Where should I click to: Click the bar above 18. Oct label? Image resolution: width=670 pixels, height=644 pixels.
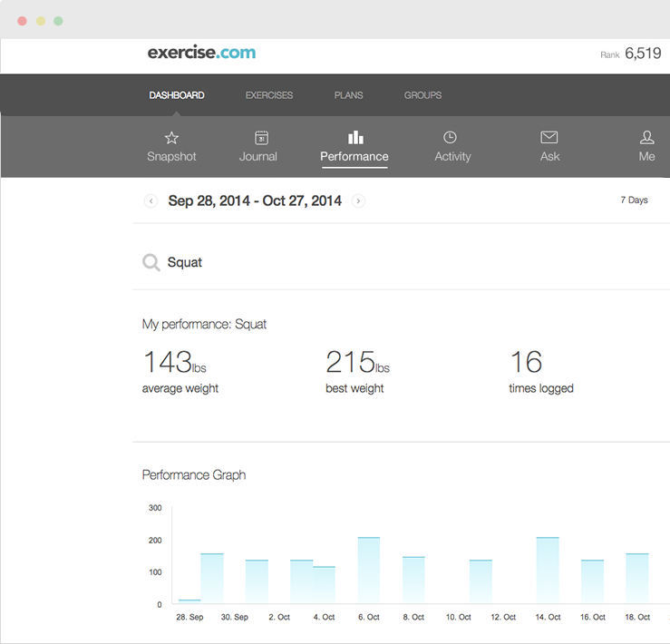(637, 579)
